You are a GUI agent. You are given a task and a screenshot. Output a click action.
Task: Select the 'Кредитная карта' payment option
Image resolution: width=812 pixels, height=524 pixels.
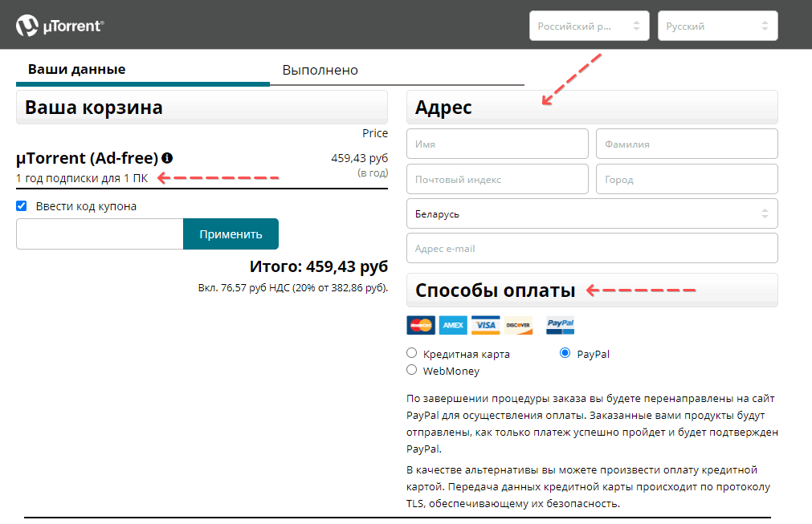412,353
